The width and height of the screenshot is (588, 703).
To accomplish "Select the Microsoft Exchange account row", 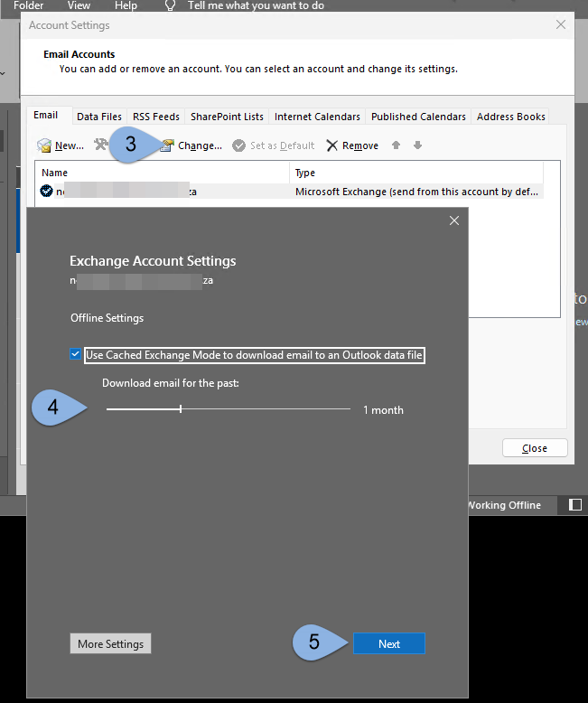I will (x=289, y=192).
